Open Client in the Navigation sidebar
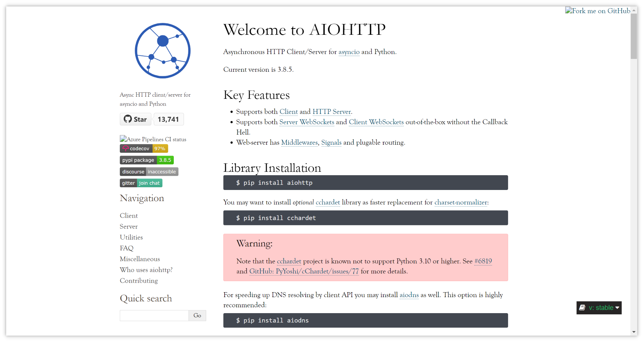The height and width of the screenshot is (343, 644). click(129, 216)
